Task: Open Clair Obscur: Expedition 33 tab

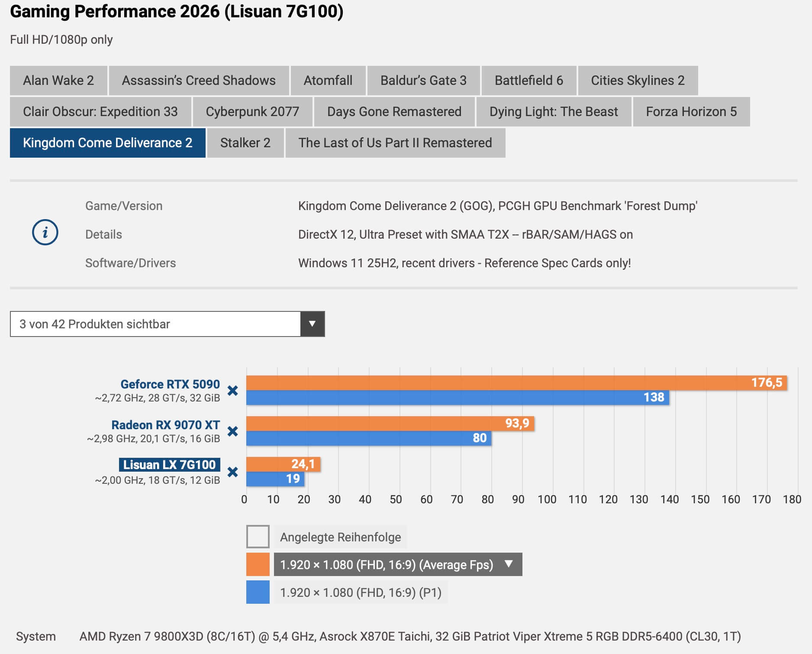Action: 100,112
